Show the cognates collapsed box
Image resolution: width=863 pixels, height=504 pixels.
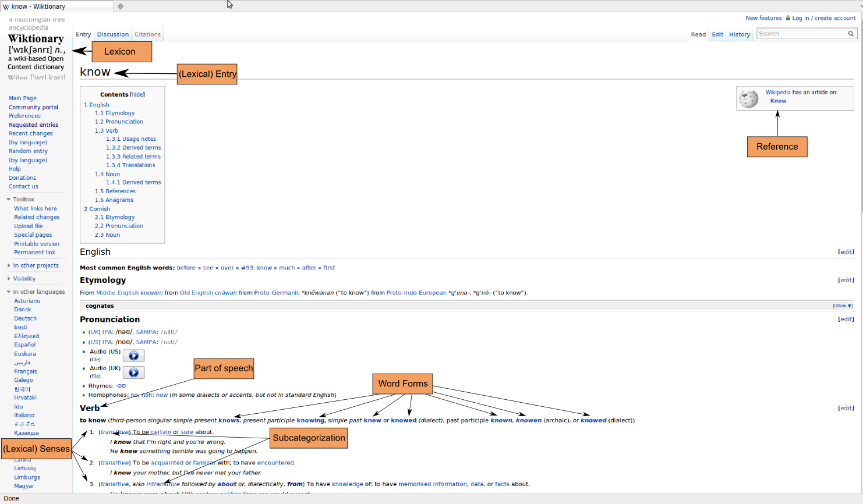tap(842, 306)
